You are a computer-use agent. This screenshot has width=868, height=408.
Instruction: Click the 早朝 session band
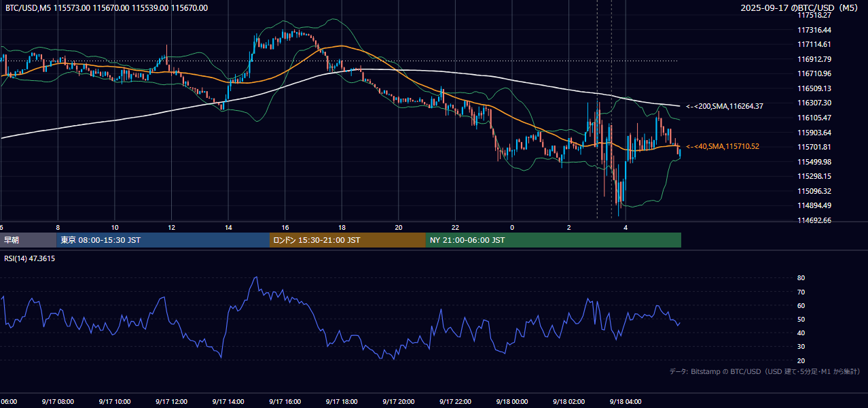pyautogui.click(x=28, y=240)
